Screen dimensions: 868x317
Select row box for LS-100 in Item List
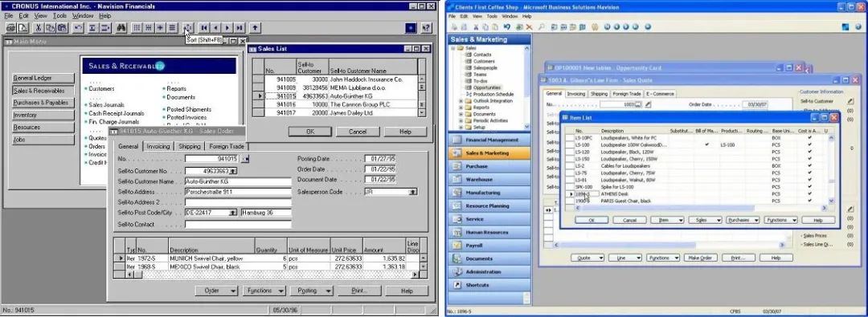[570, 145]
